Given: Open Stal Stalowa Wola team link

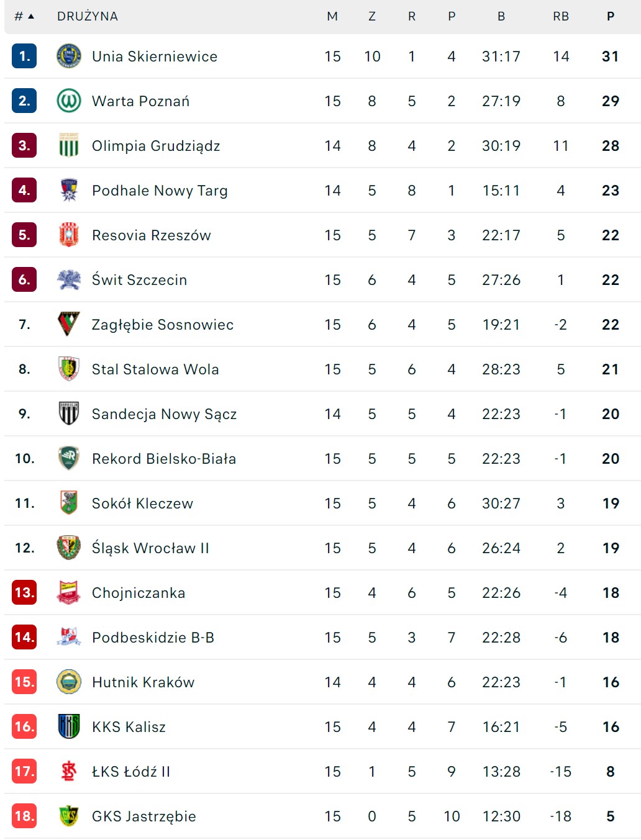Looking at the screenshot, I should (155, 369).
